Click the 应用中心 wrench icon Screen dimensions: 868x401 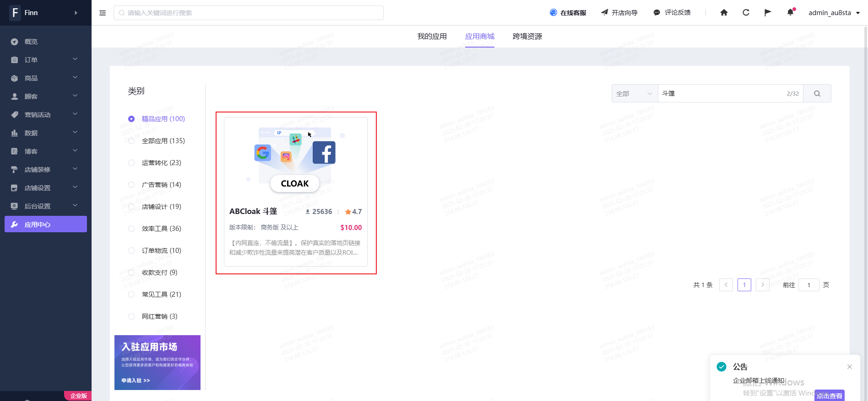[x=15, y=225]
